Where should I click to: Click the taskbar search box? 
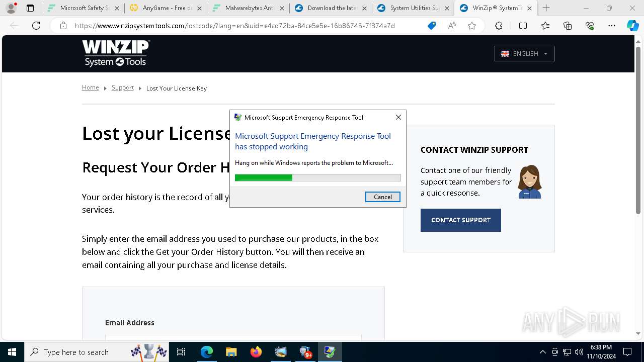point(97,352)
